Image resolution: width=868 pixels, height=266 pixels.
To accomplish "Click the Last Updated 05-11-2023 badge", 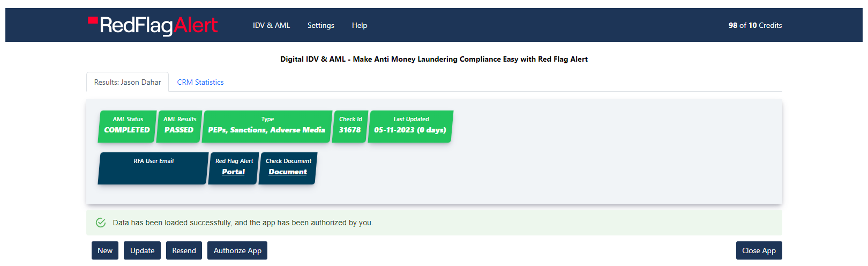I will 410,127.
